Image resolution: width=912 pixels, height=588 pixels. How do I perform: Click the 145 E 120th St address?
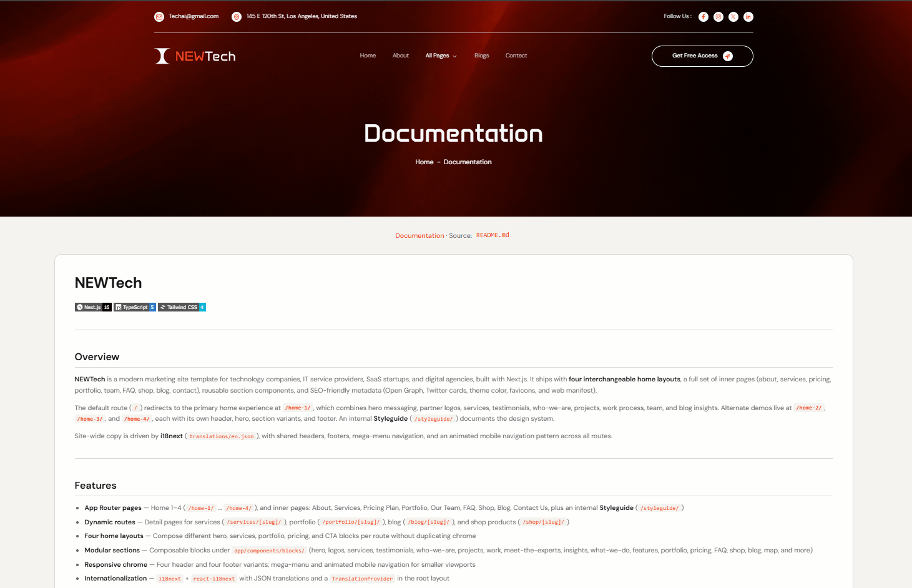pos(302,16)
